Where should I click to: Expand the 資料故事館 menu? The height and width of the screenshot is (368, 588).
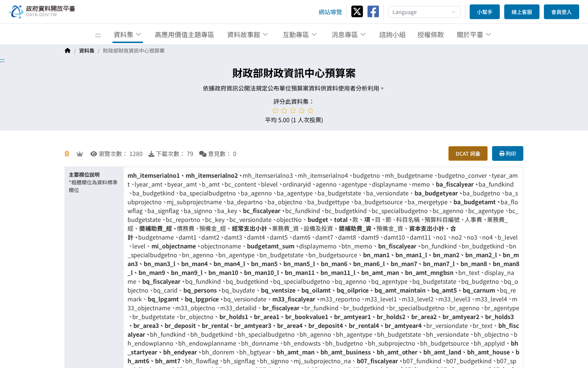pyautogui.click(x=248, y=35)
